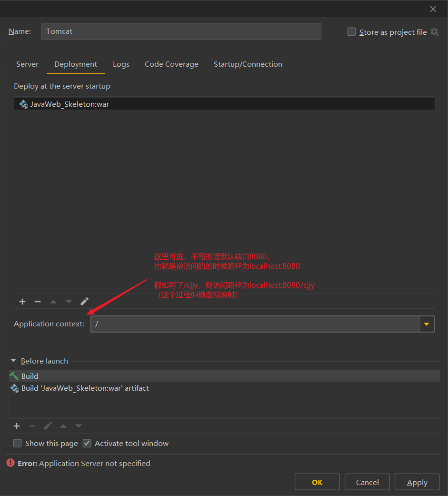The height and width of the screenshot is (496, 448).
Task: Open Application context dropdown arrow
Action: point(427,324)
